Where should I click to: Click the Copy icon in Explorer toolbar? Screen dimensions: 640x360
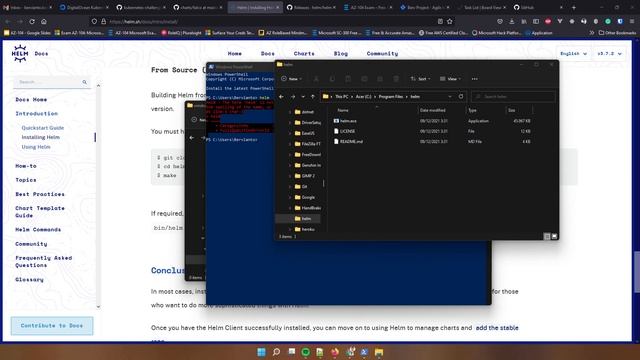click(x=332, y=79)
